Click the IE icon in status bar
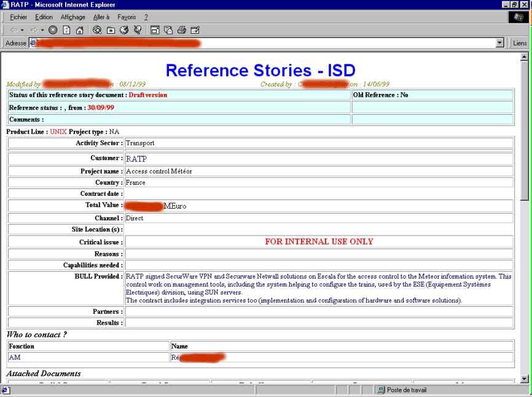This screenshot has height=397, width=532. (6, 390)
